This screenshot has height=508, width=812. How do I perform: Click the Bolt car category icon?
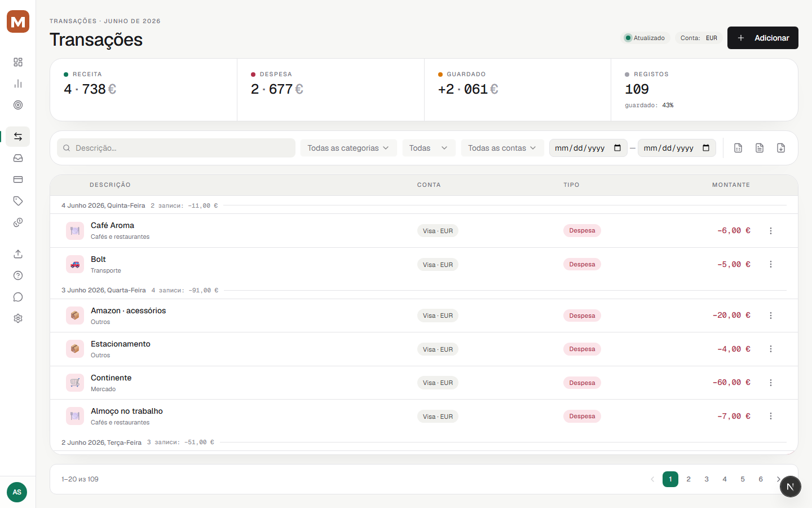75,264
